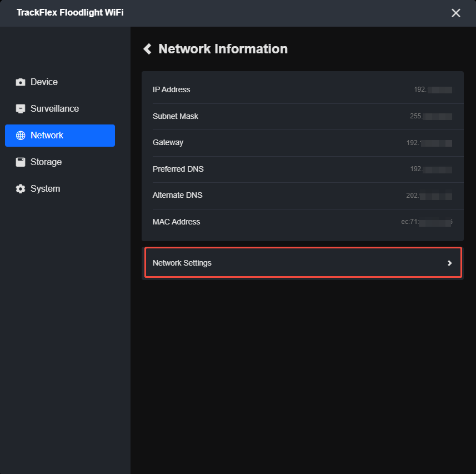The image size is (476, 474).
Task: Click the Preferred DNS value starting with 192
Action: (x=431, y=169)
